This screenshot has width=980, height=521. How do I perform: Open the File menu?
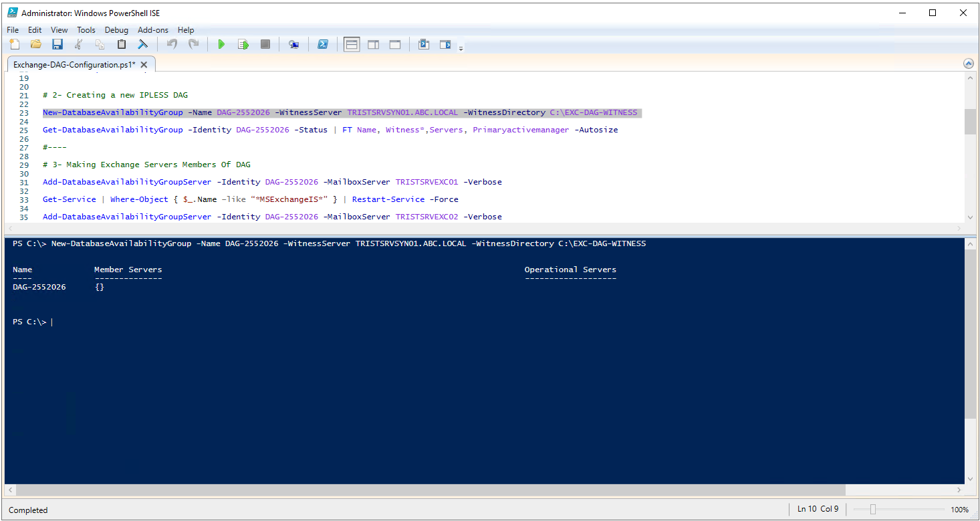click(x=13, y=30)
